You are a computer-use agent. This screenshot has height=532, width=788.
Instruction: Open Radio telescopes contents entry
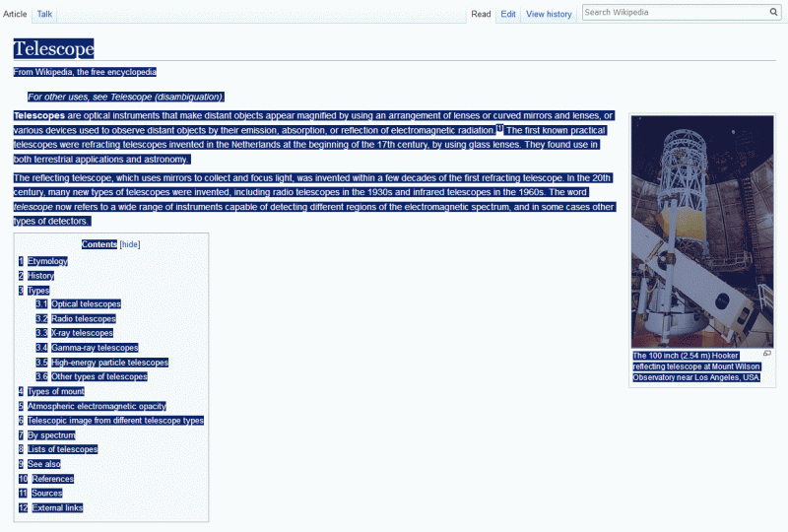pyautogui.click(x=83, y=319)
